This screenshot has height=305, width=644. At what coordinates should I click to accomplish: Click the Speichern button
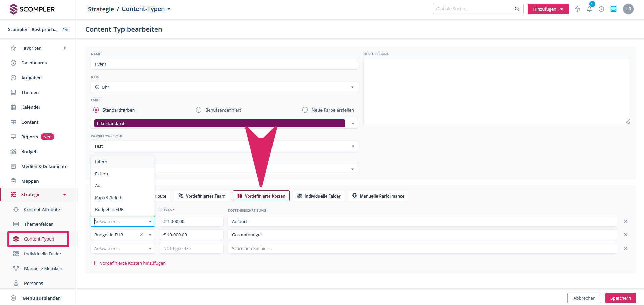pos(620,298)
